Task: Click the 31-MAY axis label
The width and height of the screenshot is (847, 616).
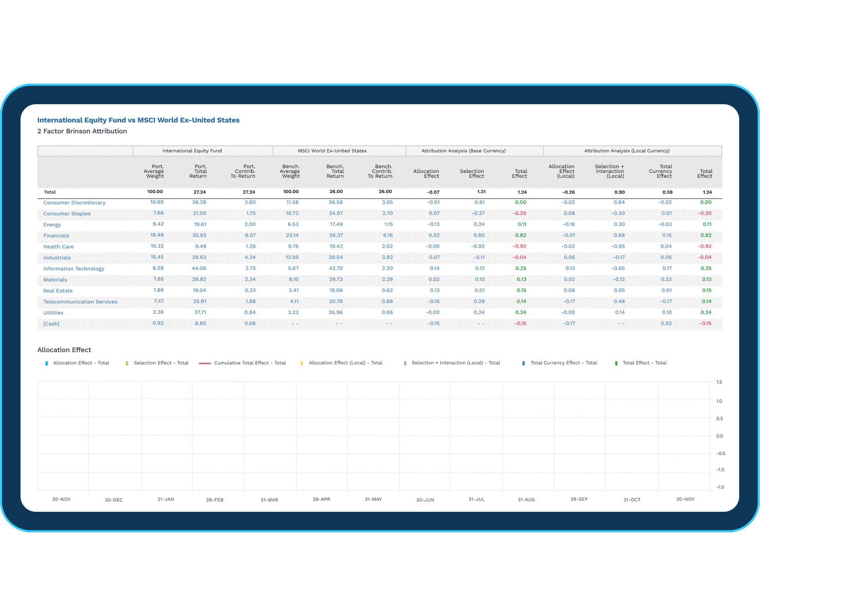Action: pyautogui.click(x=374, y=499)
